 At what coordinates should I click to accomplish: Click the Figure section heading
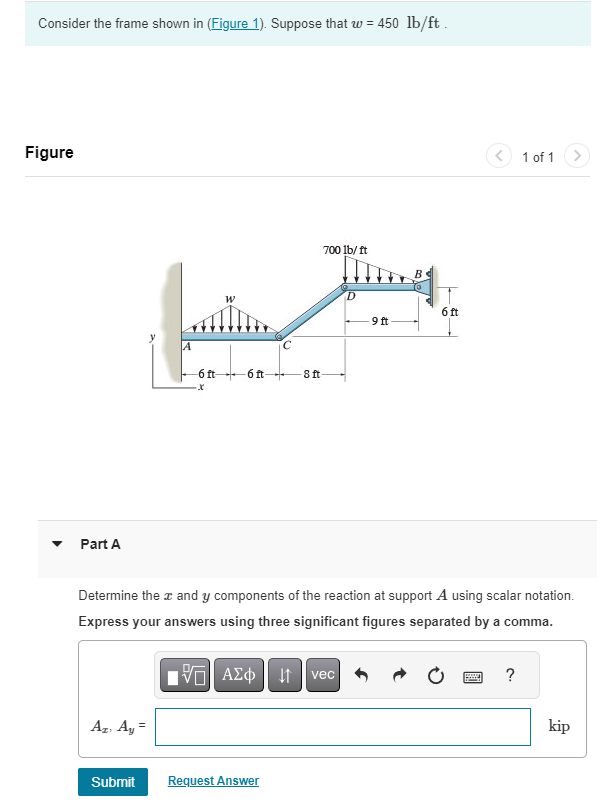(49, 152)
